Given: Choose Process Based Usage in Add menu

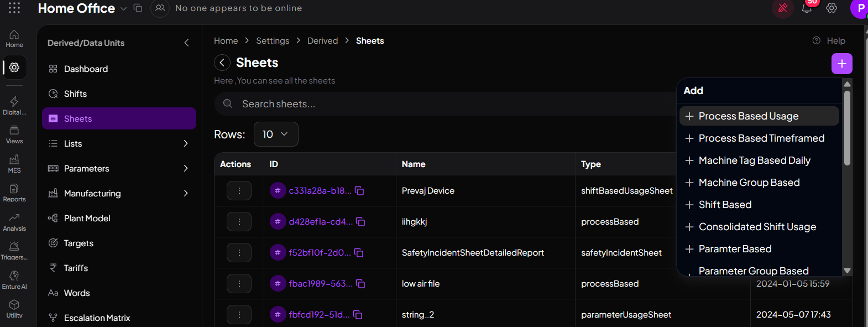Looking at the screenshot, I should pos(759,116).
